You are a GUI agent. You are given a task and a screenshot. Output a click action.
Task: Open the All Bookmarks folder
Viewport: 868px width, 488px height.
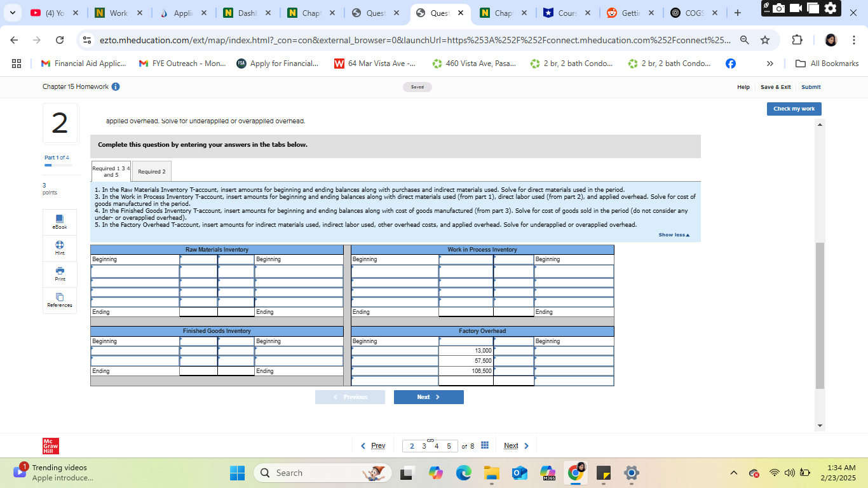pyautogui.click(x=827, y=64)
